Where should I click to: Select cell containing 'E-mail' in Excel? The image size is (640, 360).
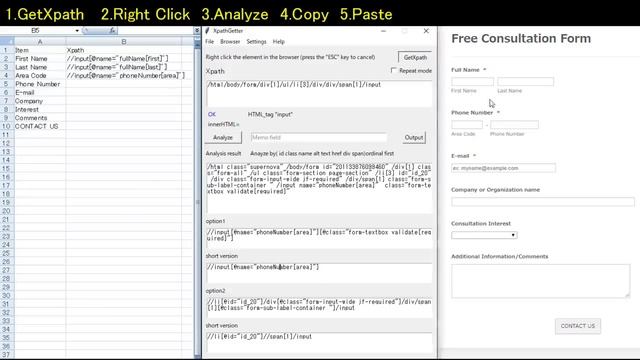40,93
